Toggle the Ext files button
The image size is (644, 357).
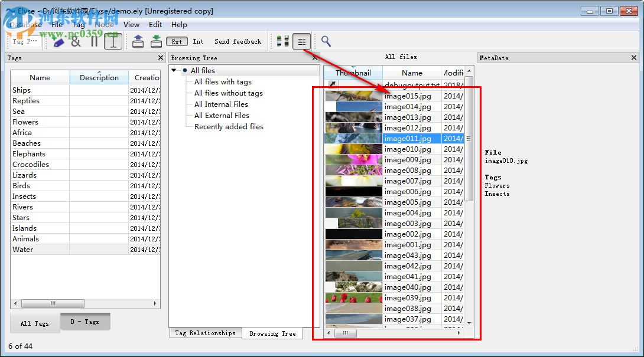tap(177, 41)
